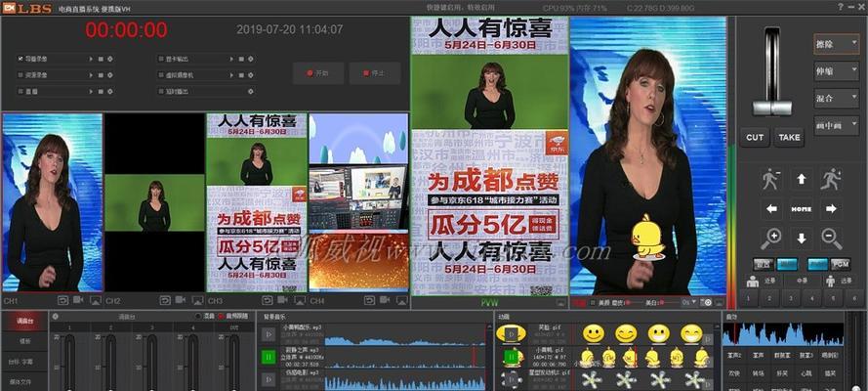The width and height of the screenshot is (868, 391).
Task: Open the 擦除 transition dropdown
Action: pos(836,44)
